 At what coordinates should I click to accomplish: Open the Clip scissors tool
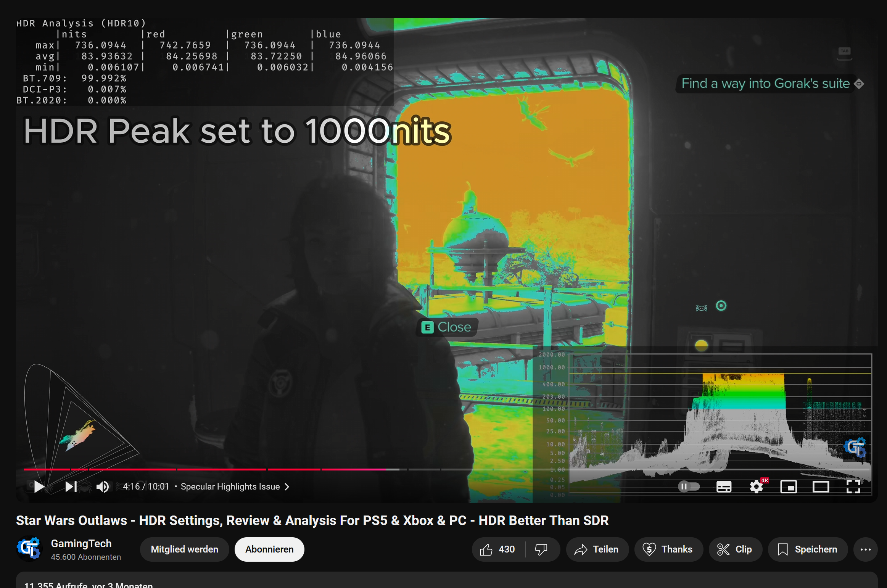click(735, 549)
